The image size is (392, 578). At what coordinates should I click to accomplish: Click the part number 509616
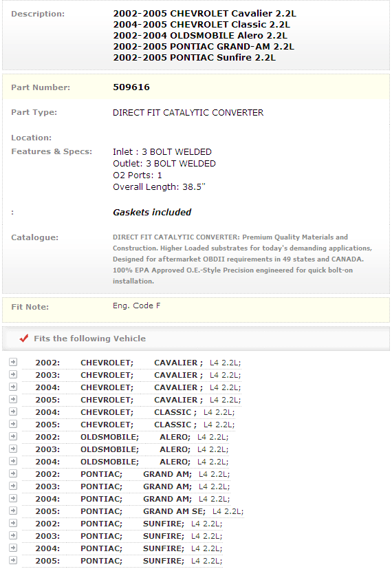[x=131, y=87]
